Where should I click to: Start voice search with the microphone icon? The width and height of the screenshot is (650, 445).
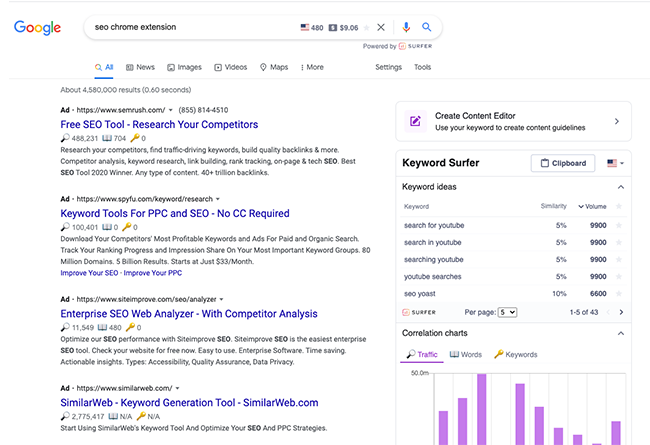click(x=406, y=28)
